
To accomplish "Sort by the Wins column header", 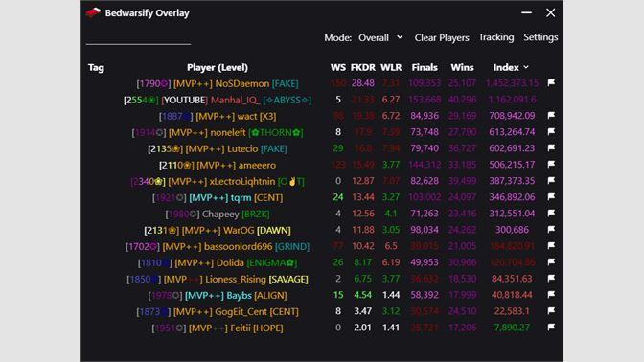I will click(462, 67).
